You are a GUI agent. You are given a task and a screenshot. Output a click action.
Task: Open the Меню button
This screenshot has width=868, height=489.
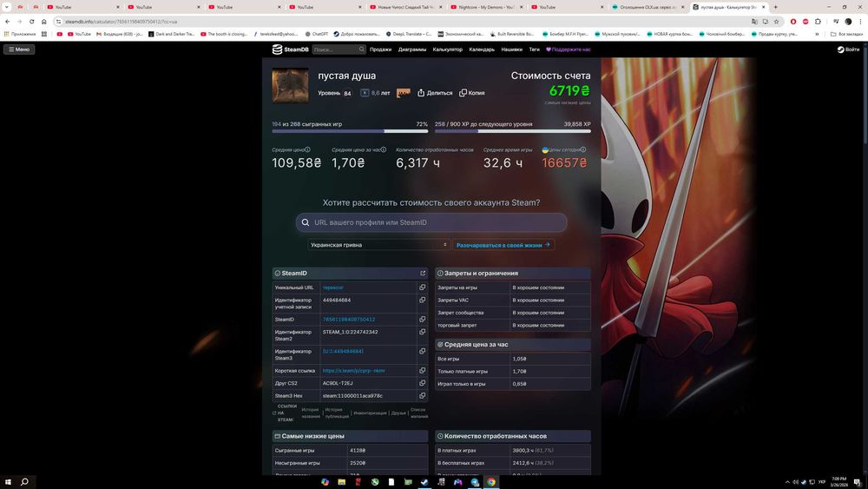[19, 50]
